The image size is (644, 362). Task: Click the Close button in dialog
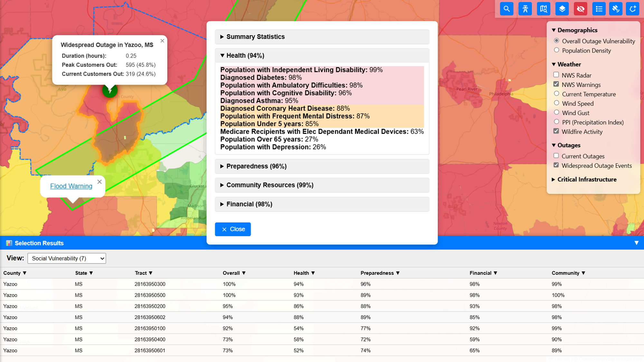(x=233, y=229)
